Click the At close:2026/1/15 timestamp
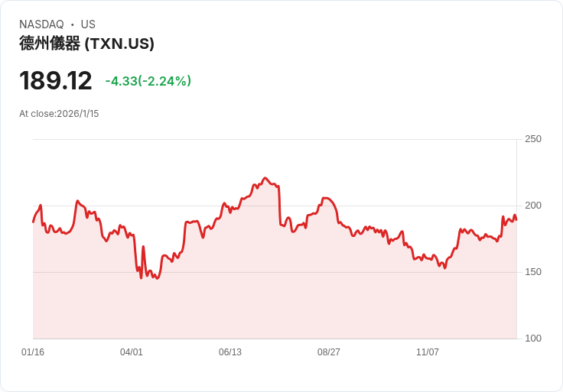 click(59, 114)
